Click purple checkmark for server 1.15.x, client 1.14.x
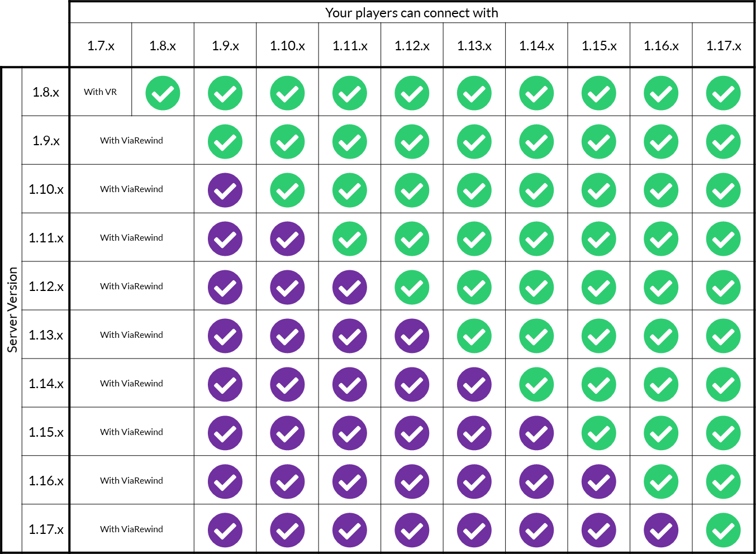This screenshot has height=554, width=756. tap(537, 433)
